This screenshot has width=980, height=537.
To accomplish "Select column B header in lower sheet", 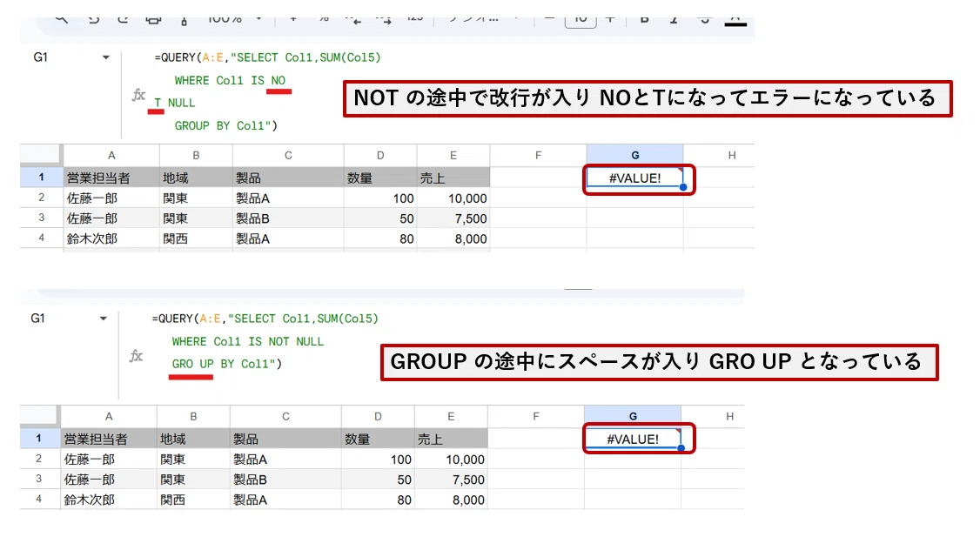I will click(x=193, y=417).
